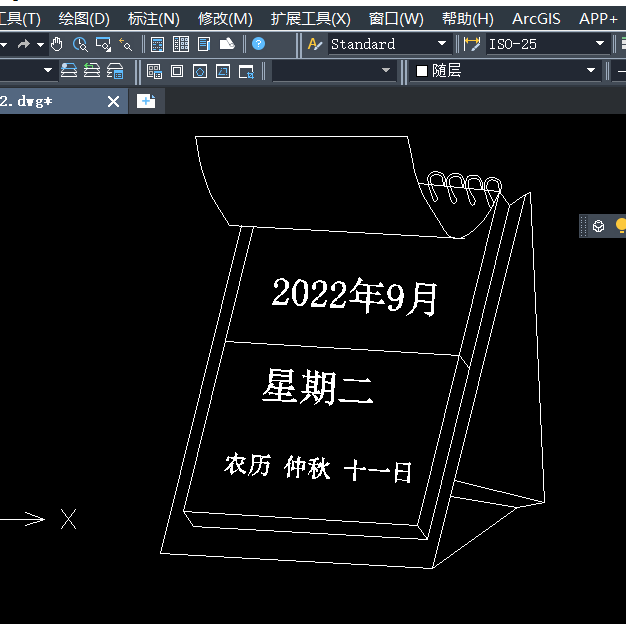Open the 修改(M) menu
626x624 pixels.
tap(225, 19)
